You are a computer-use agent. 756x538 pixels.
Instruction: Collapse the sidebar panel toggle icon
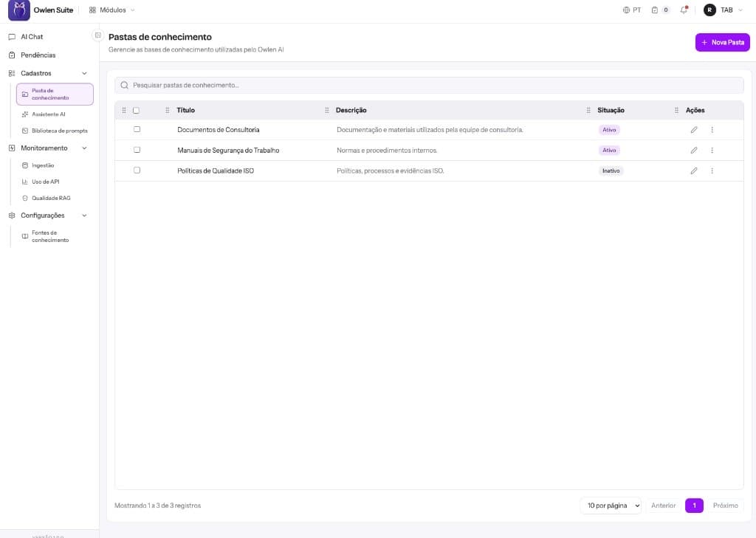98,35
